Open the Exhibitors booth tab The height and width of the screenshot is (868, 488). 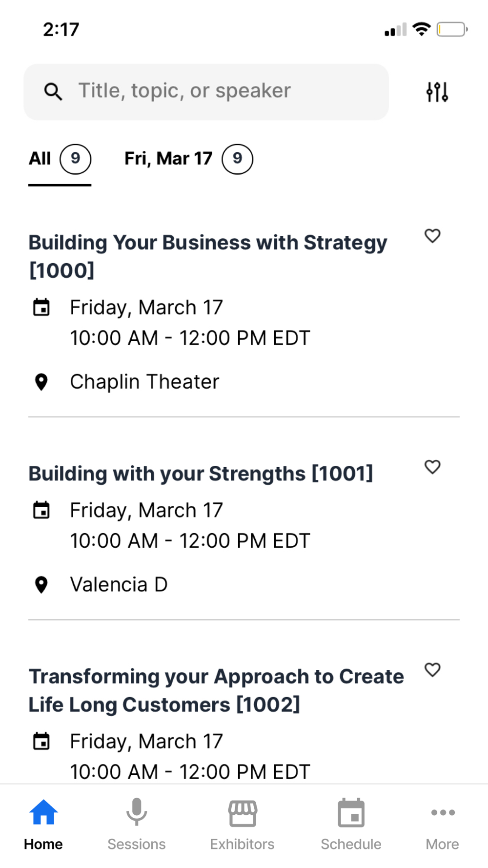click(x=243, y=813)
